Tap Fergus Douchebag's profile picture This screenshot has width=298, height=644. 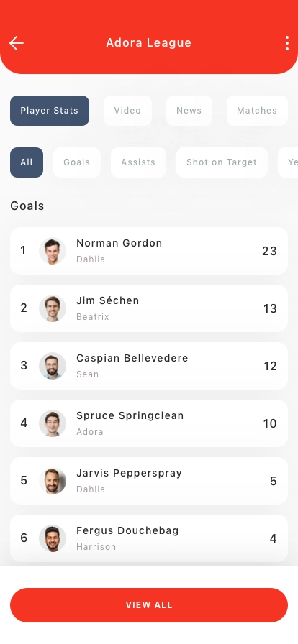click(x=53, y=538)
